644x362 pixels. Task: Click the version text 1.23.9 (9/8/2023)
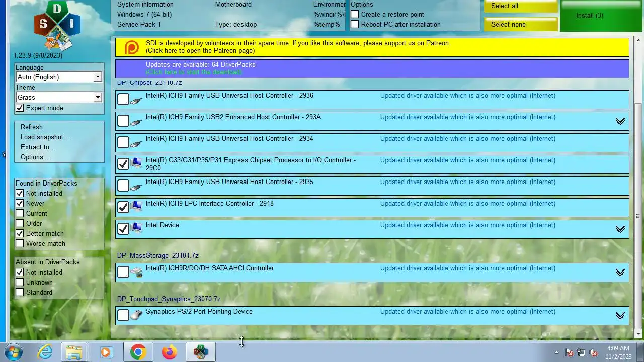click(38, 55)
